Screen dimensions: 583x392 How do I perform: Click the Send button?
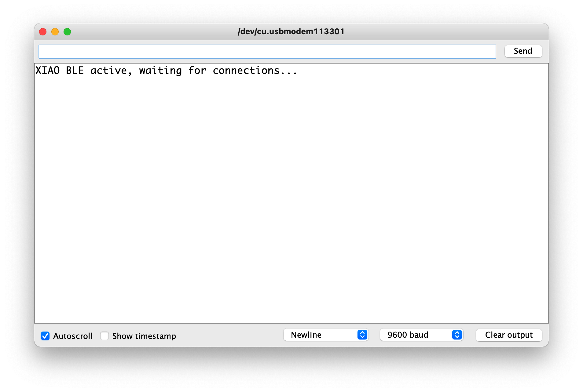pyautogui.click(x=523, y=51)
